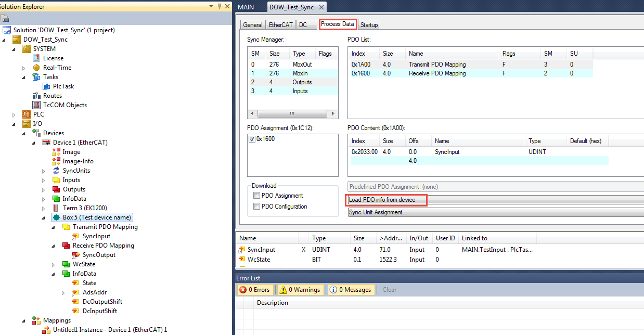This screenshot has width=644, height=335.
Task: Expand the WcState node
Action: [53, 264]
